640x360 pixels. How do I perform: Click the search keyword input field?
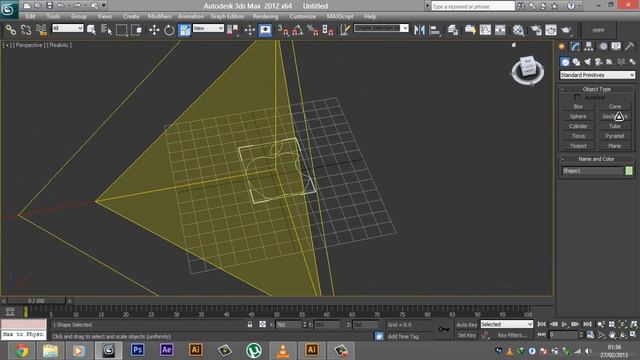(x=473, y=6)
